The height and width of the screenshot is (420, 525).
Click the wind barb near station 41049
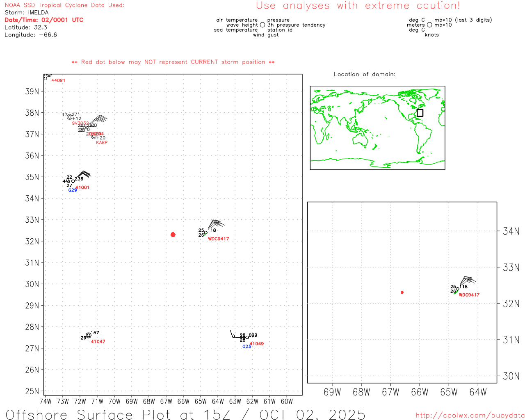(x=237, y=335)
